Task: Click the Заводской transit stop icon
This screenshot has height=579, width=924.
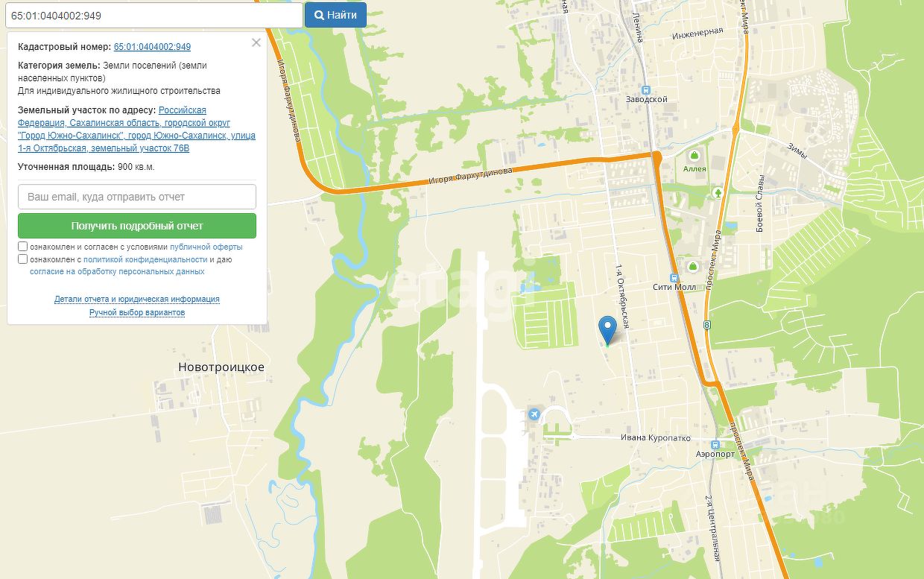Action: coord(648,89)
